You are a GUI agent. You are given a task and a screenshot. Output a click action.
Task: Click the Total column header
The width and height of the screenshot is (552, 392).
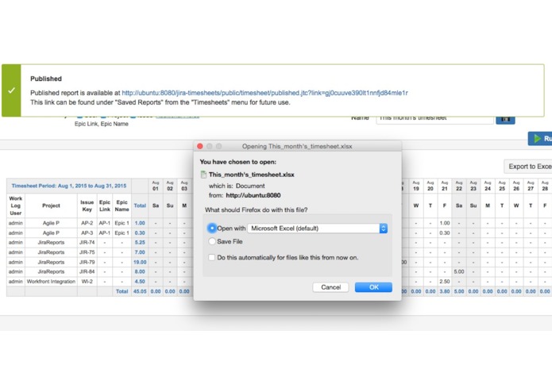[x=140, y=206]
